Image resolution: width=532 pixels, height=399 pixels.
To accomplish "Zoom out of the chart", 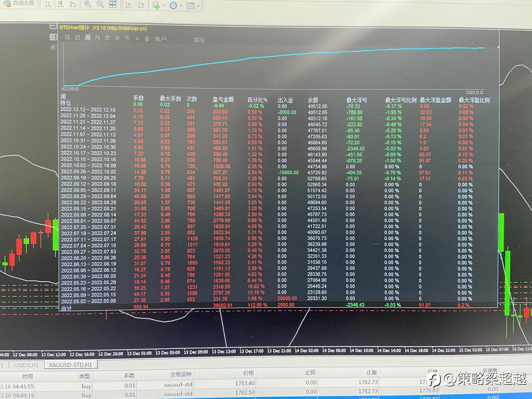I will click(100, 4).
